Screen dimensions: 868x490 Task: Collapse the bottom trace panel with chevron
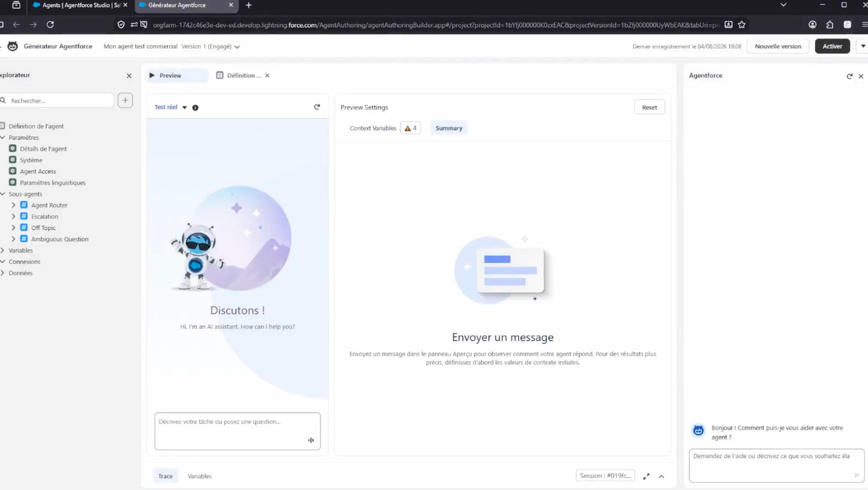[662, 476]
